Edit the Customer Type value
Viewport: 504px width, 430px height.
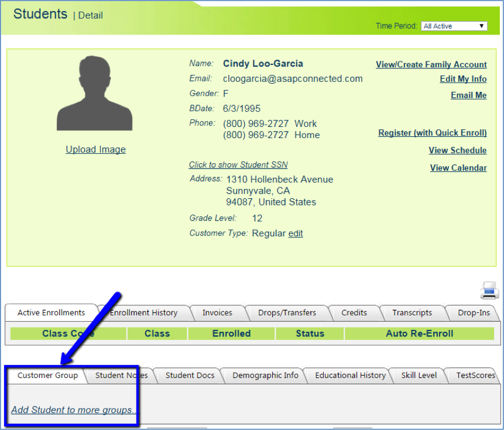[296, 233]
